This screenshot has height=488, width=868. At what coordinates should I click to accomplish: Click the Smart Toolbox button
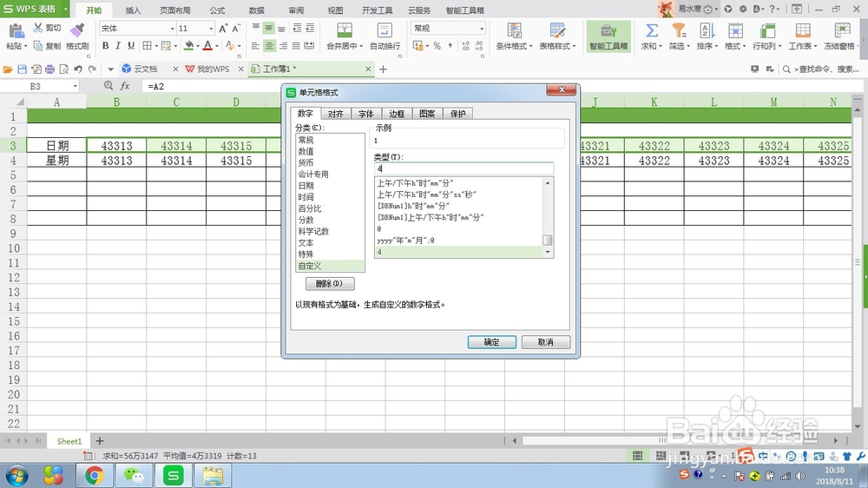click(x=608, y=37)
